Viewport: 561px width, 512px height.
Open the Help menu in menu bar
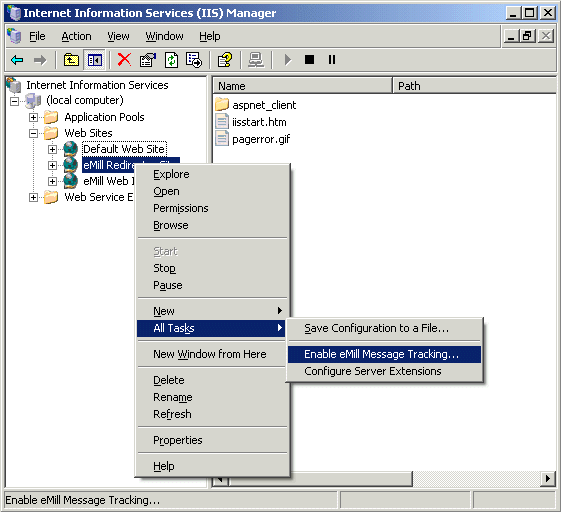tap(210, 36)
